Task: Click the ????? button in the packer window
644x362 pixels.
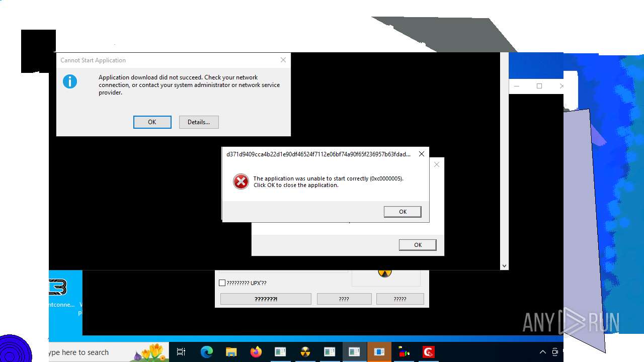Action: 400,299
